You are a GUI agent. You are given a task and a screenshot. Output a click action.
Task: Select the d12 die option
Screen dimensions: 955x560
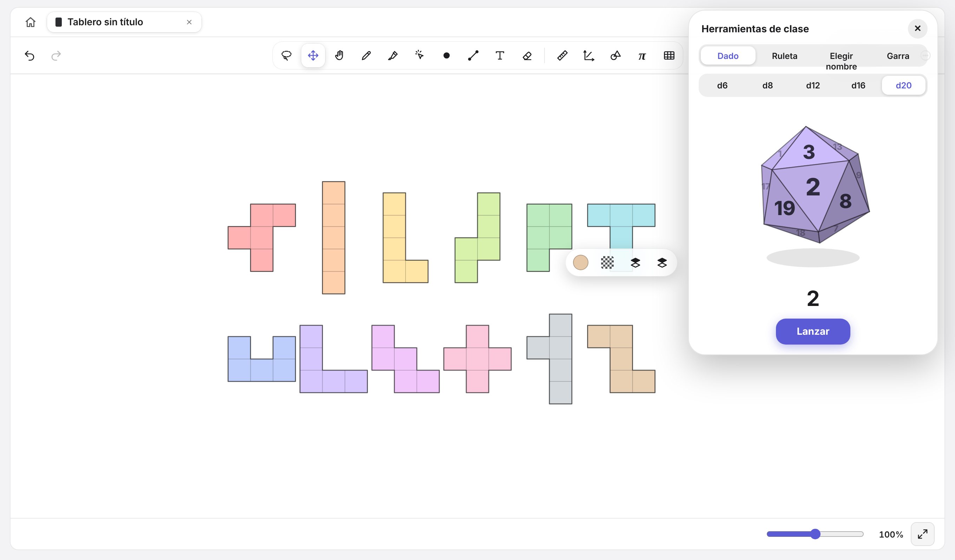click(813, 85)
